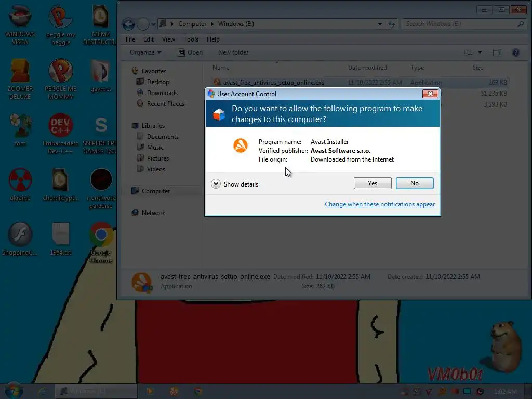This screenshot has width=532, height=399.
Task: Click the MEMZ DESTRUCTI desktop icon
Action: tap(100, 25)
